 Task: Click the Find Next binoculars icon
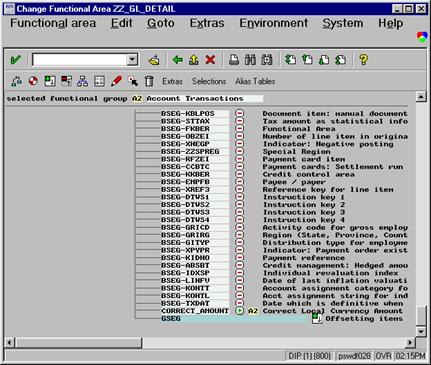tap(267, 60)
